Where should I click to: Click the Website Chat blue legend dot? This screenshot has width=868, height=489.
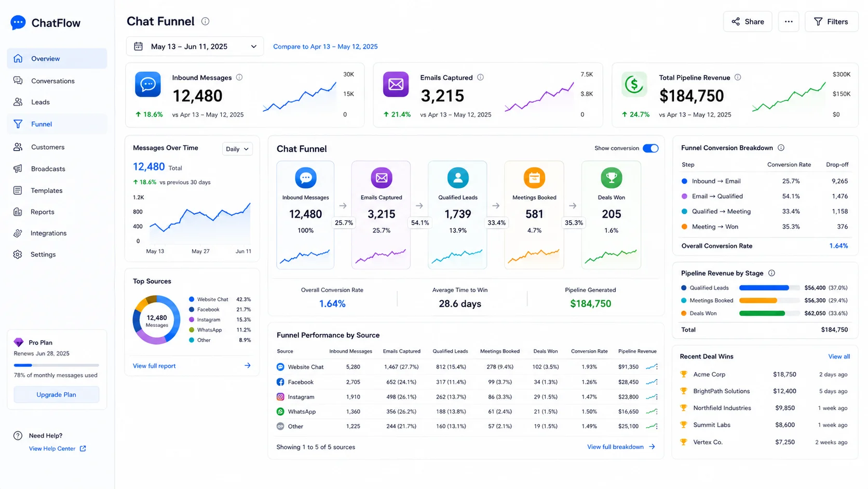tap(192, 299)
